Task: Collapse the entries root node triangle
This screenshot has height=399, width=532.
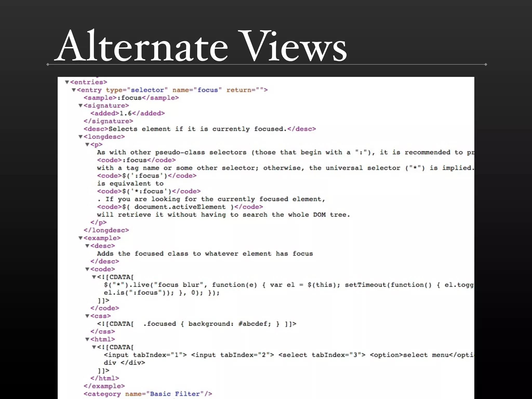Action: click(x=67, y=82)
